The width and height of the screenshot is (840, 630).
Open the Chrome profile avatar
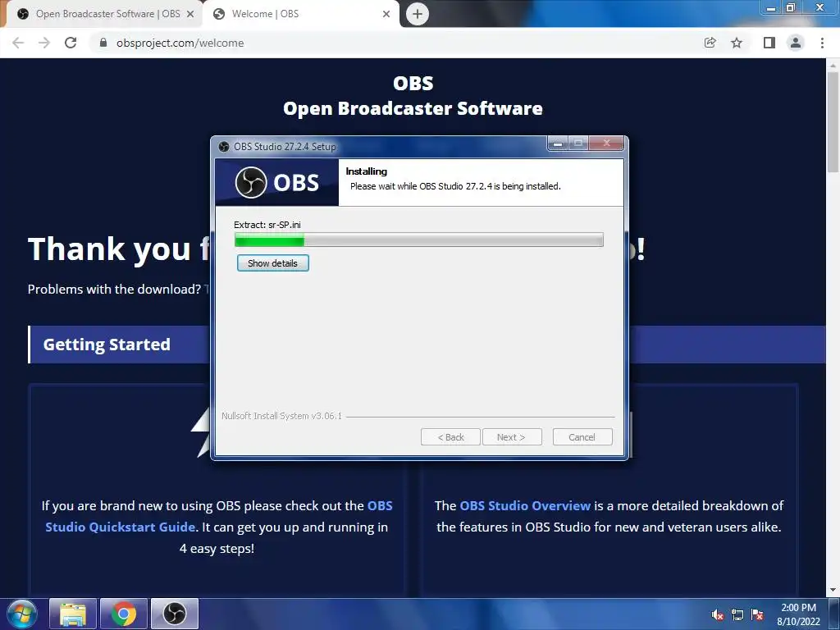(x=796, y=43)
